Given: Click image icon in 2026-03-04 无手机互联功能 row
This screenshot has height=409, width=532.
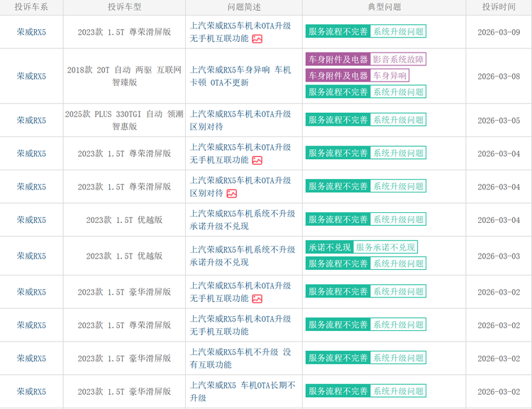Looking at the screenshot, I should [x=257, y=160].
